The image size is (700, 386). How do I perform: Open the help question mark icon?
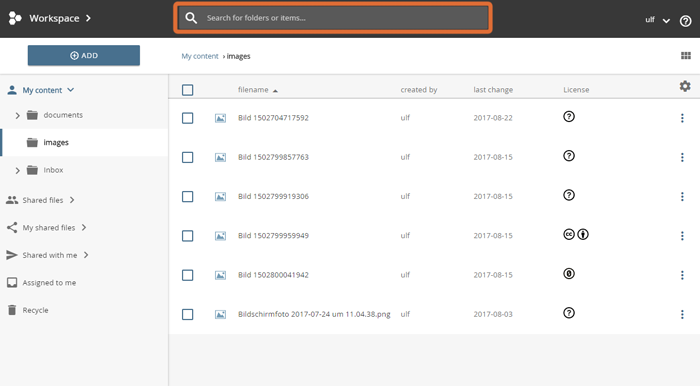685,21
